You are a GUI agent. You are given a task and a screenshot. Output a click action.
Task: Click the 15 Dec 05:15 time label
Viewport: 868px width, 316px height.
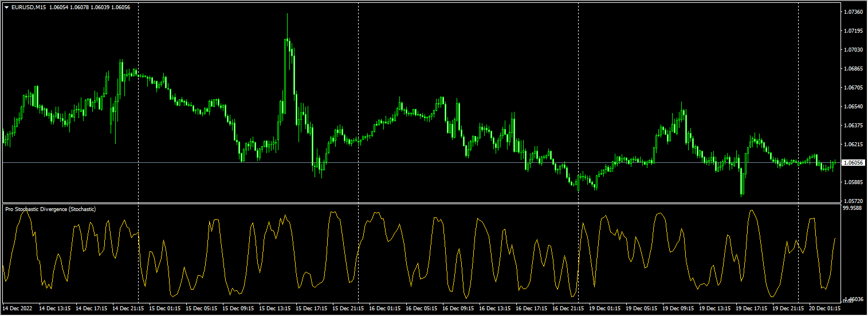202,309
